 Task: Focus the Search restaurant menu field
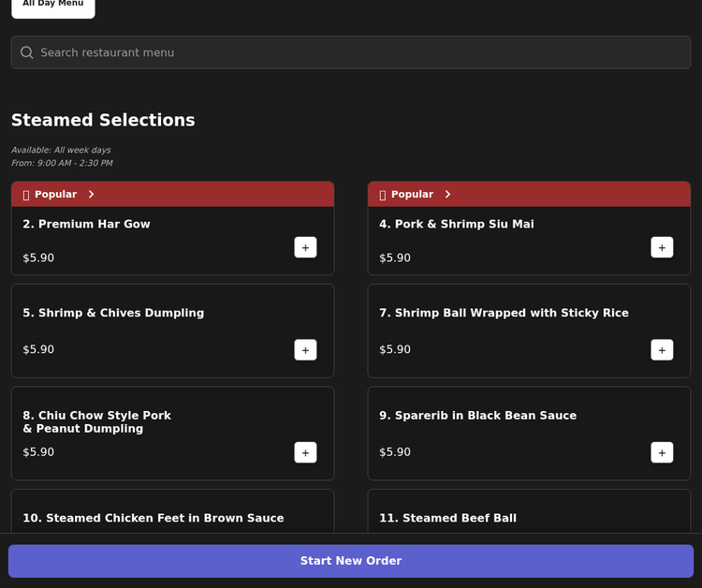point(360,52)
